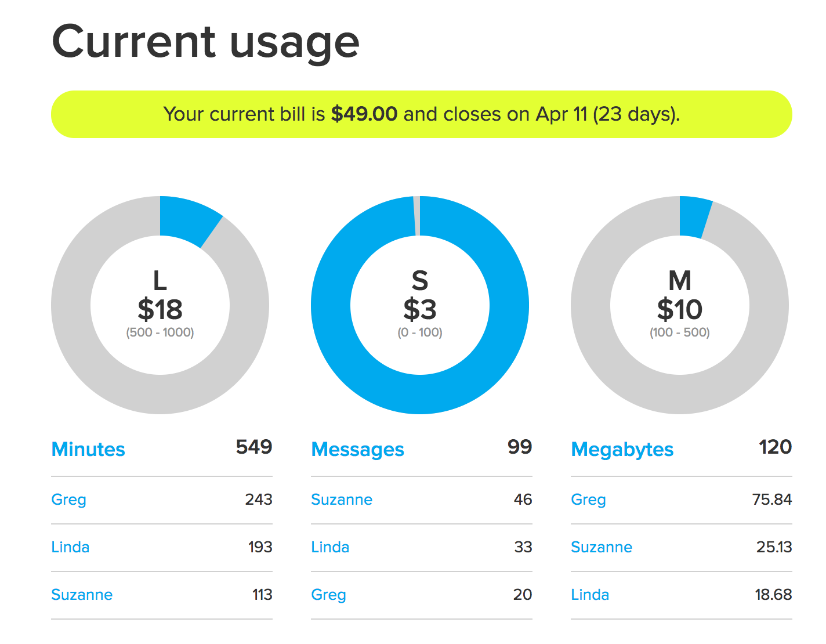
Task: Click the blue ring of the messages donut
Action: [420, 395]
